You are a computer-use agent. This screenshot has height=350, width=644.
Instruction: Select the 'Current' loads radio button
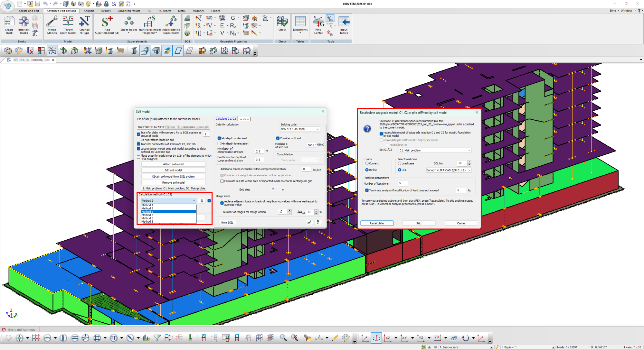tap(367, 163)
